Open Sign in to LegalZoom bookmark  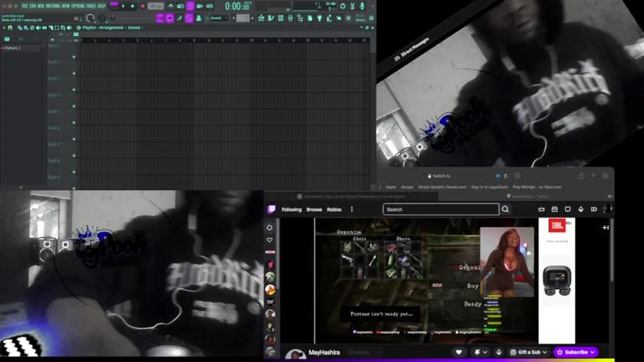490,187
